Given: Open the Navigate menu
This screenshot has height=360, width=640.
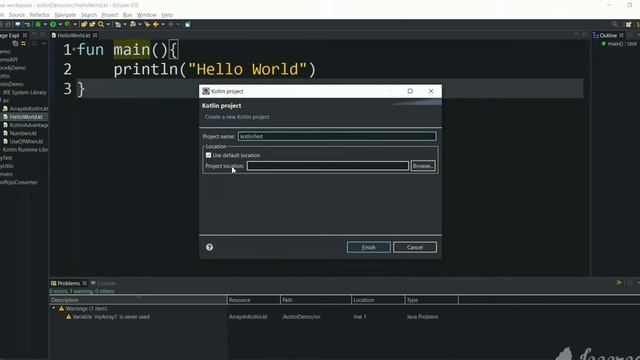Looking at the screenshot, I should tap(65, 15).
